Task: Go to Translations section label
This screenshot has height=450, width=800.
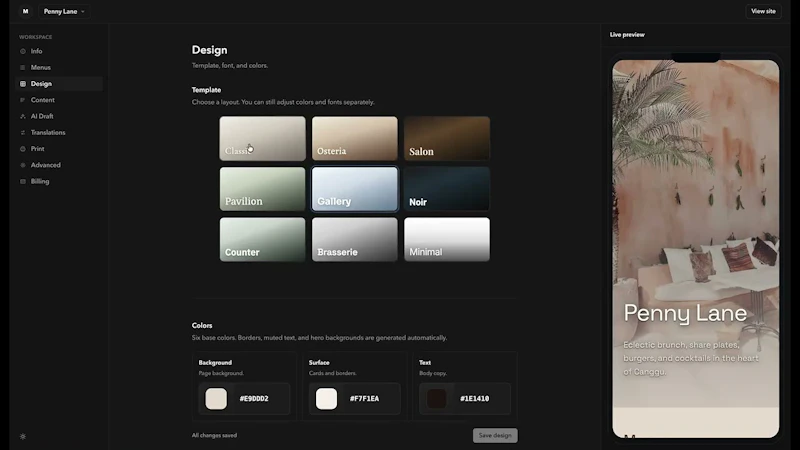Action: [x=48, y=133]
